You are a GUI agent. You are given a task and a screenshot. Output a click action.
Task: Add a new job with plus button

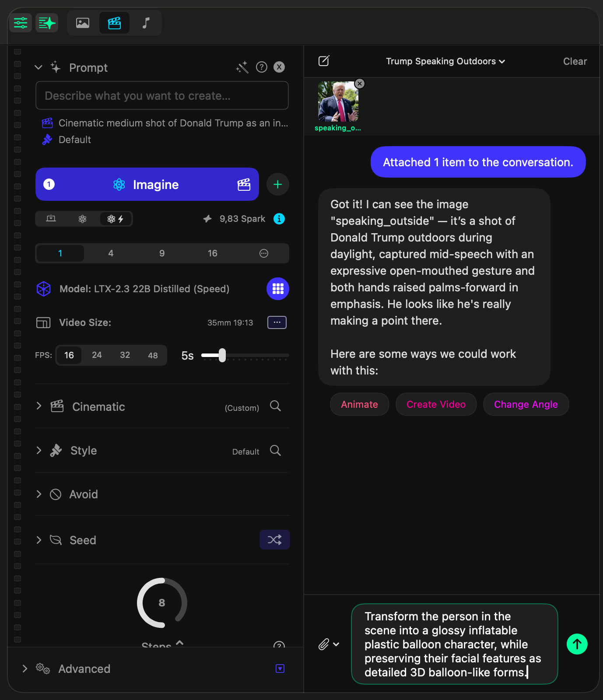[x=277, y=184]
